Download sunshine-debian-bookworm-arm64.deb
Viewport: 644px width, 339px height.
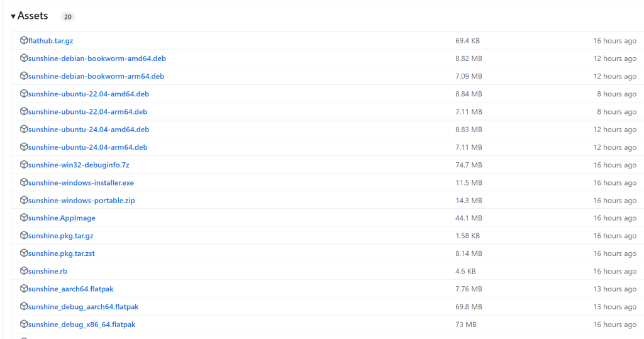[96, 76]
